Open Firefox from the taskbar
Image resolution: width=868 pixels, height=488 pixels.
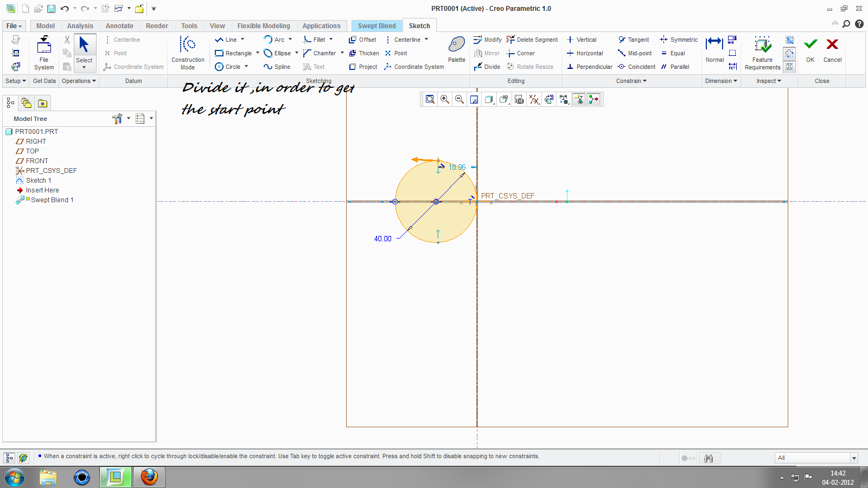pyautogui.click(x=149, y=477)
